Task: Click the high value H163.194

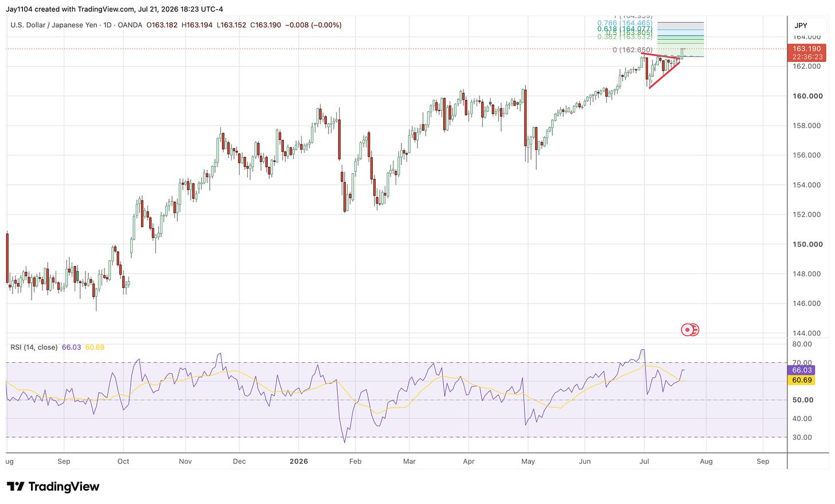Action: pos(197,25)
